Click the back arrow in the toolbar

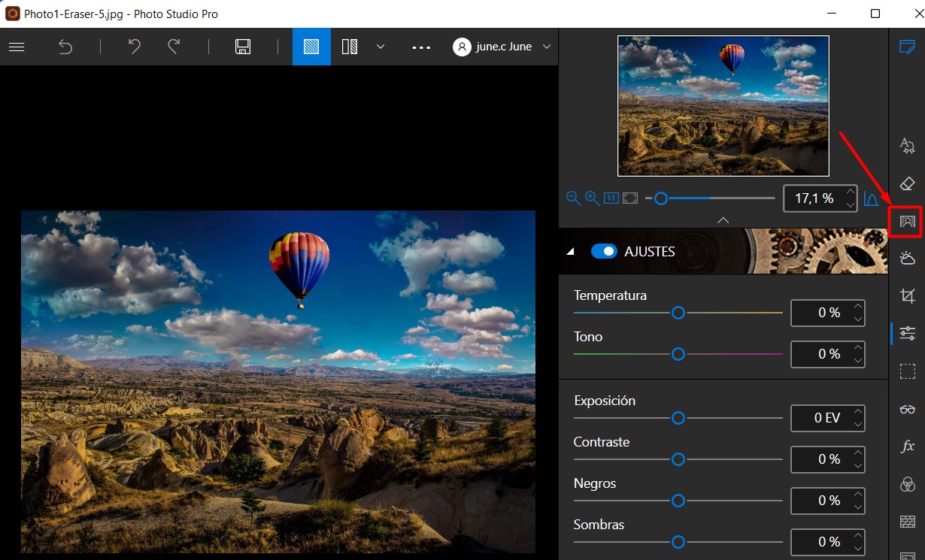[x=65, y=47]
